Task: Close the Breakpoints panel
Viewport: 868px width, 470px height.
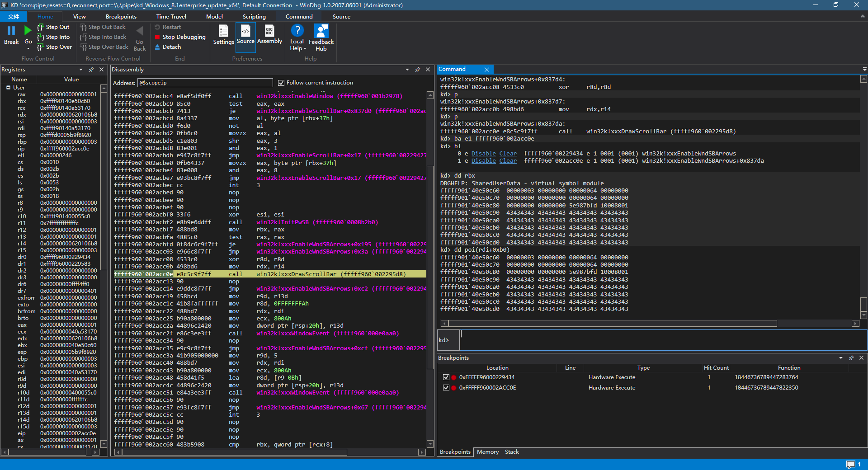Action: coord(862,358)
